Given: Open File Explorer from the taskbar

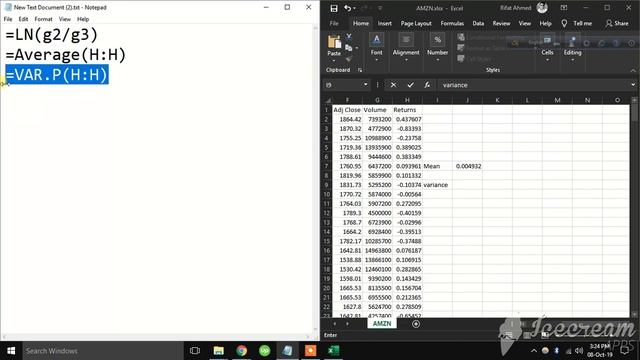Looking at the screenshot, I should tap(219, 351).
